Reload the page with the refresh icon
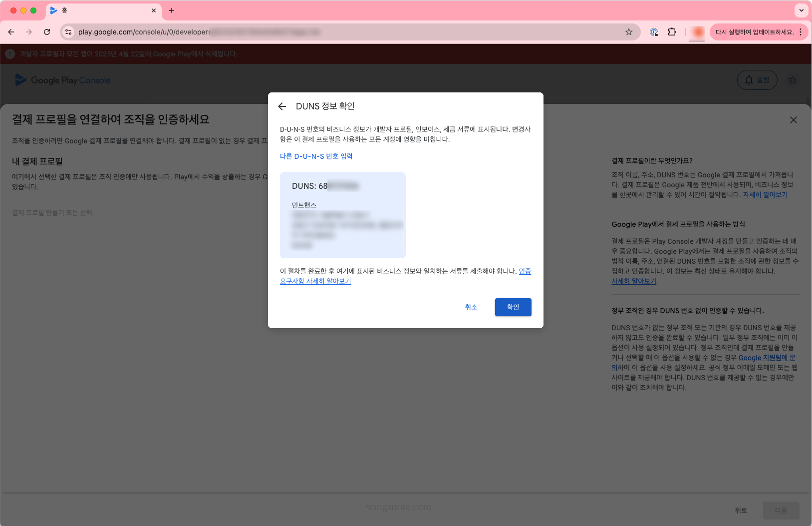 click(47, 32)
